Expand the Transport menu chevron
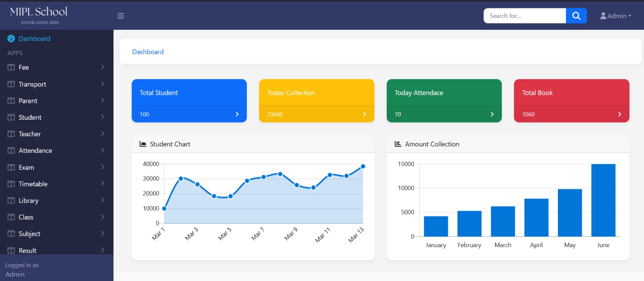 click(x=103, y=84)
